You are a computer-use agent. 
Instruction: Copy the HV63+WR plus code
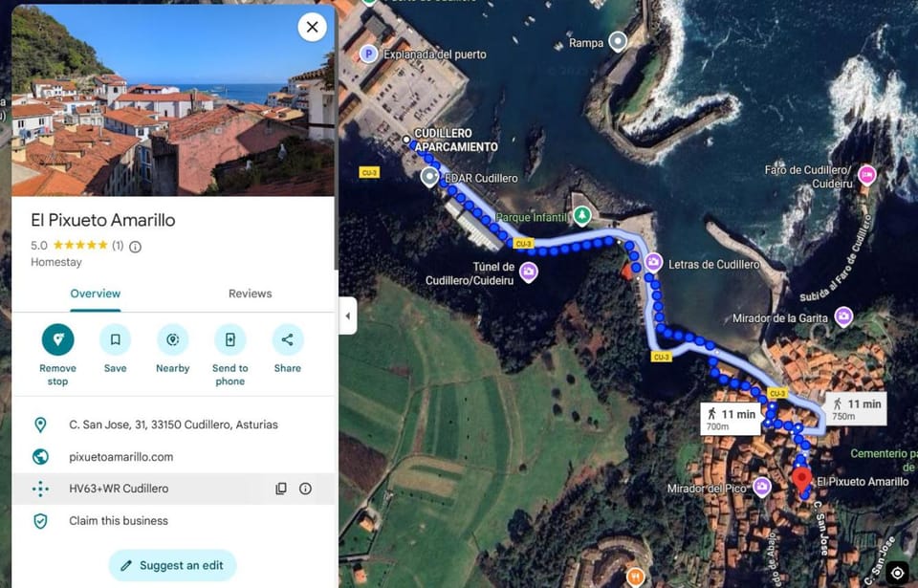point(281,489)
